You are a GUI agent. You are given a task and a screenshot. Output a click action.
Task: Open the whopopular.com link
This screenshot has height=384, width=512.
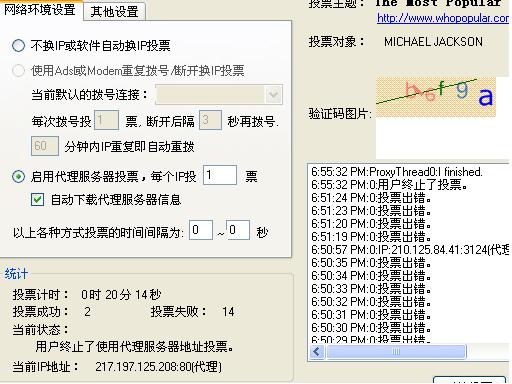point(443,18)
